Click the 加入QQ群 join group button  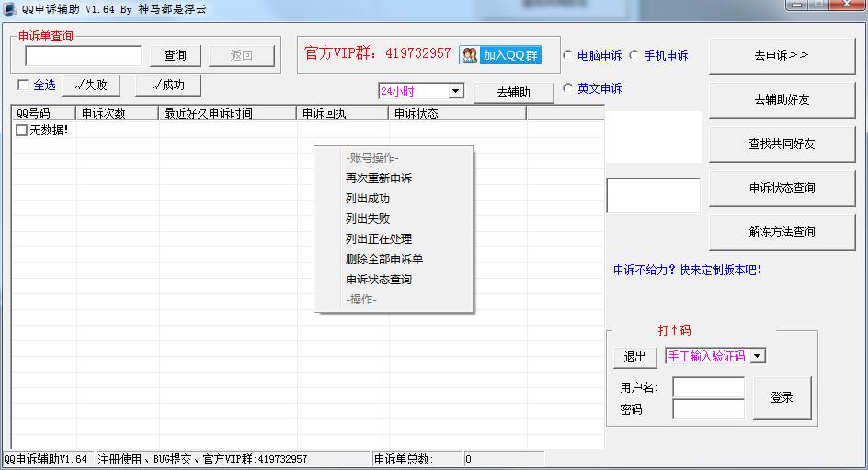tap(500, 55)
